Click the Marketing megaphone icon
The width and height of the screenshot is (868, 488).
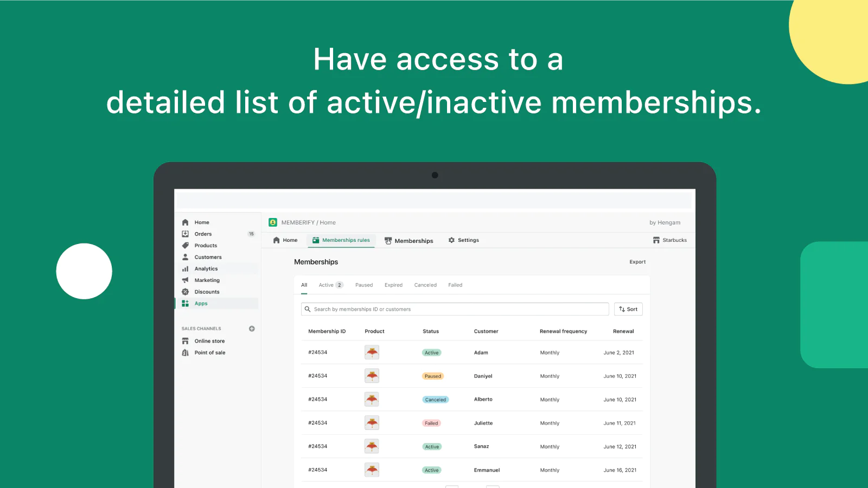coord(185,280)
